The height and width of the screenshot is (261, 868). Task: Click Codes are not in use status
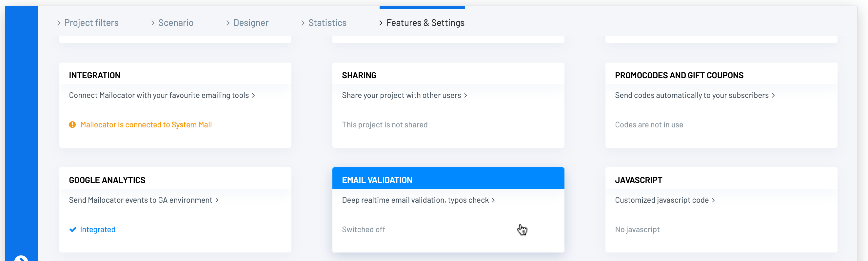pos(649,125)
